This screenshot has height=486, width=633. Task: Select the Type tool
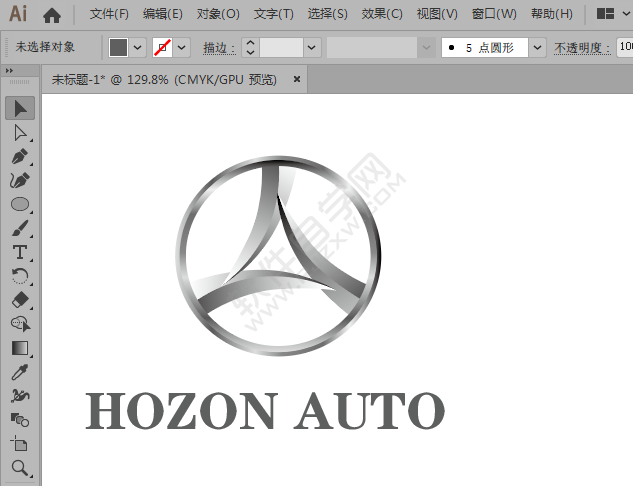(x=20, y=252)
